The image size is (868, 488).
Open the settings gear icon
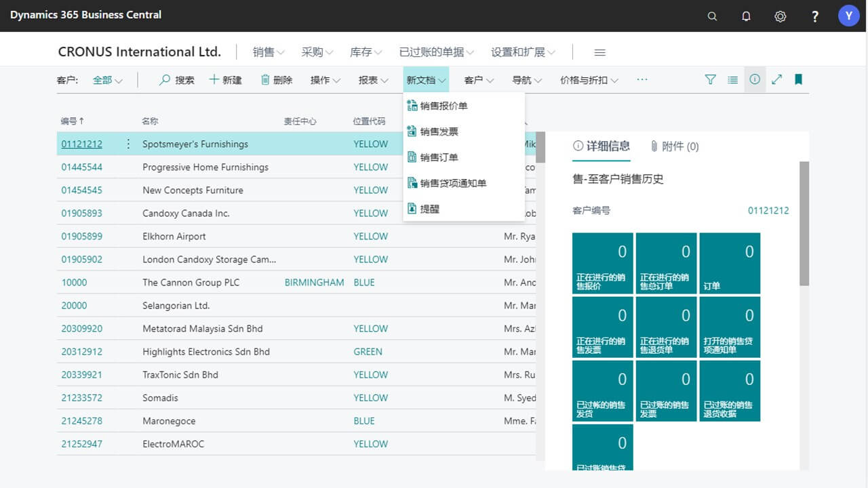pyautogui.click(x=780, y=16)
